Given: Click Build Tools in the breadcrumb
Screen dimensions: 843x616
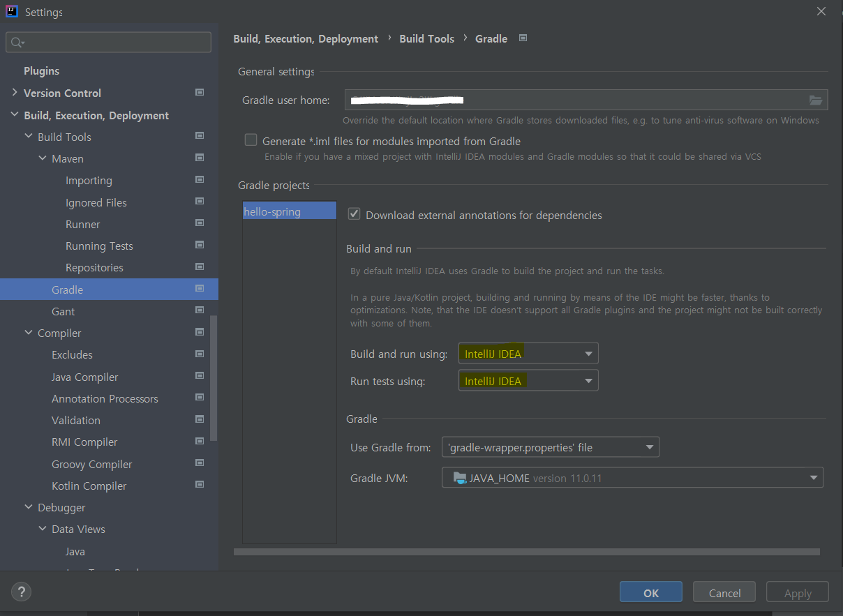Looking at the screenshot, I should point(426,39).
